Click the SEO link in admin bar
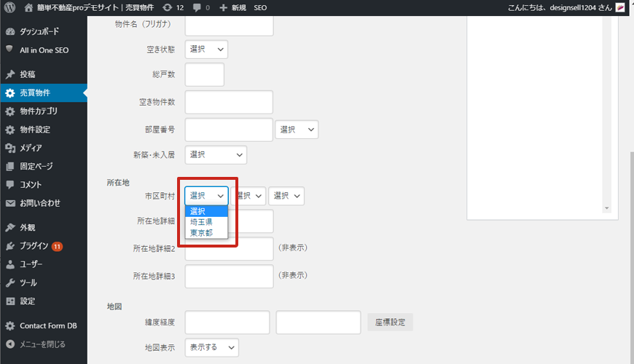 point(260,7)
